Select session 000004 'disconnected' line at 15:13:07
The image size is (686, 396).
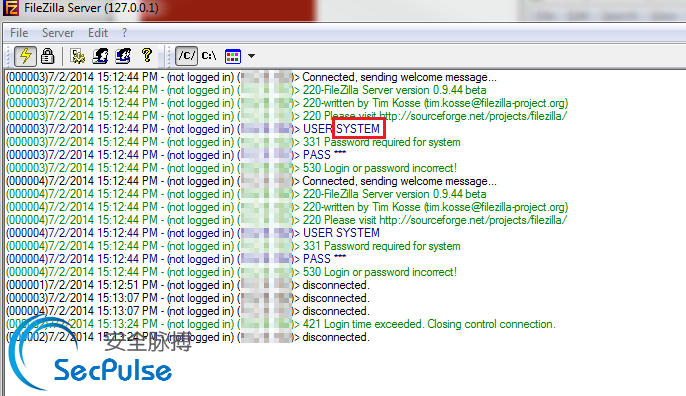(188, 311)
